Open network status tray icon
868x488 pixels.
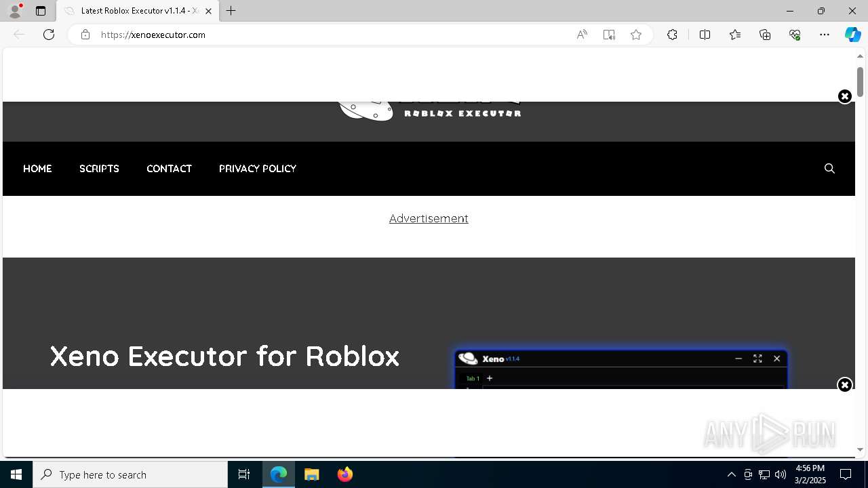click(764, 474)
